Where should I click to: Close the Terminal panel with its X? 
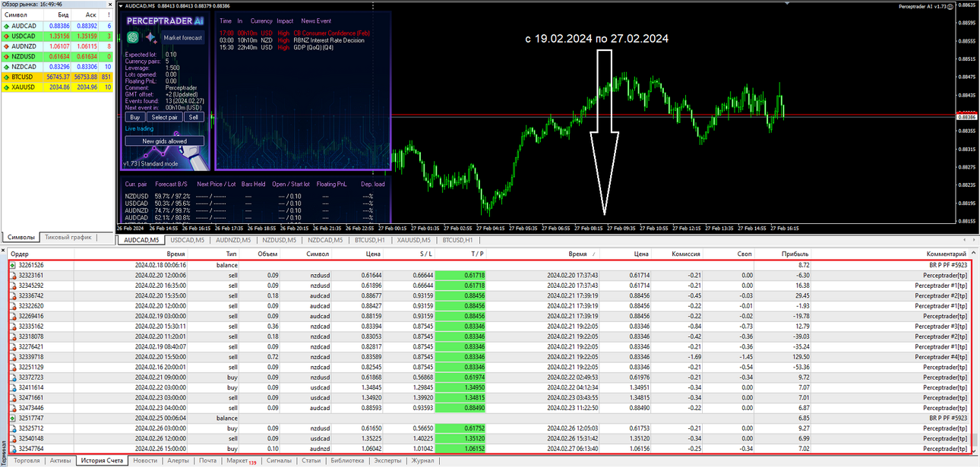click(3, 250)
